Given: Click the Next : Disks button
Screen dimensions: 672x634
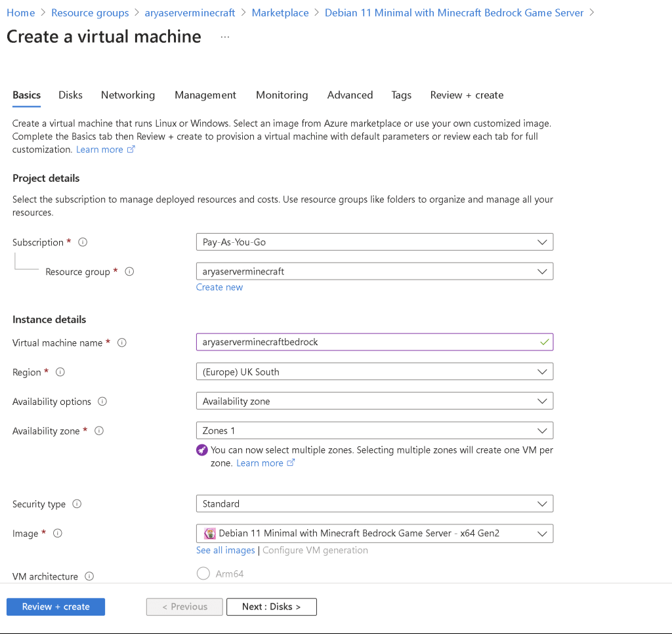Looking at the screenshot, I should (x=271, y=606).
